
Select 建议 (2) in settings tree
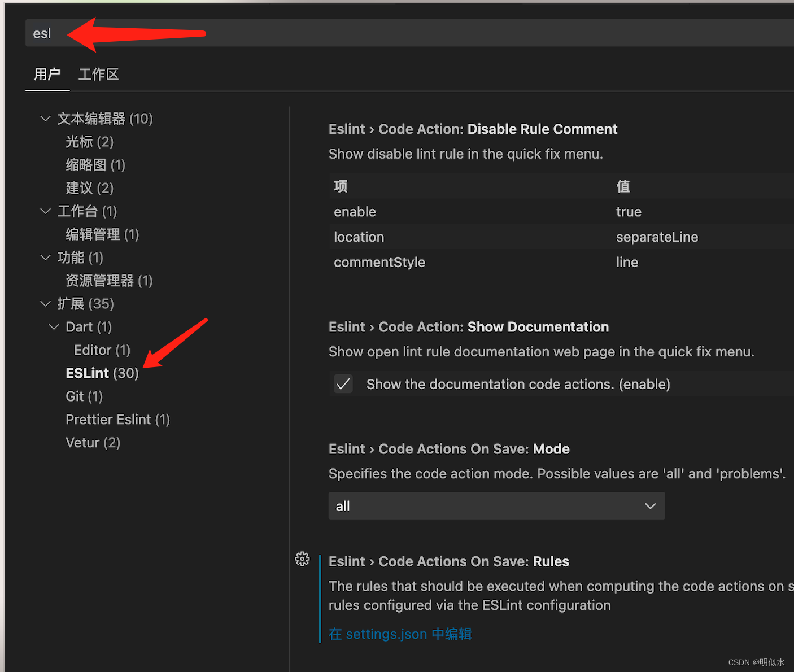click(x=89, y=188)
